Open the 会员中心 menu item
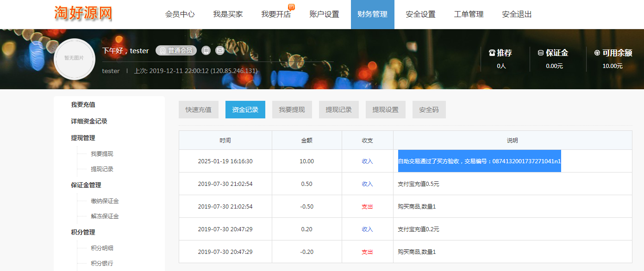The height and width of the screenshot is (271, 644). (x=180, y=14)
